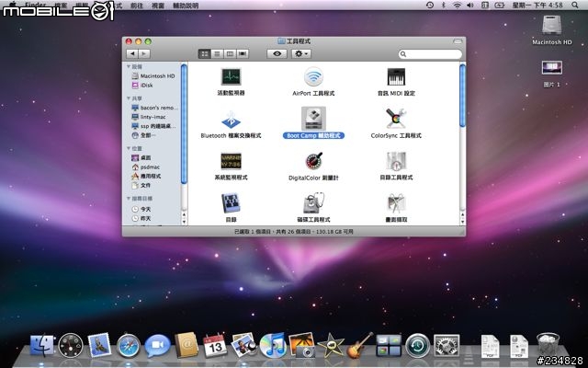Open iCal calendar in the Dock
This screenshot has height=368, width=588.
point(215,346)
